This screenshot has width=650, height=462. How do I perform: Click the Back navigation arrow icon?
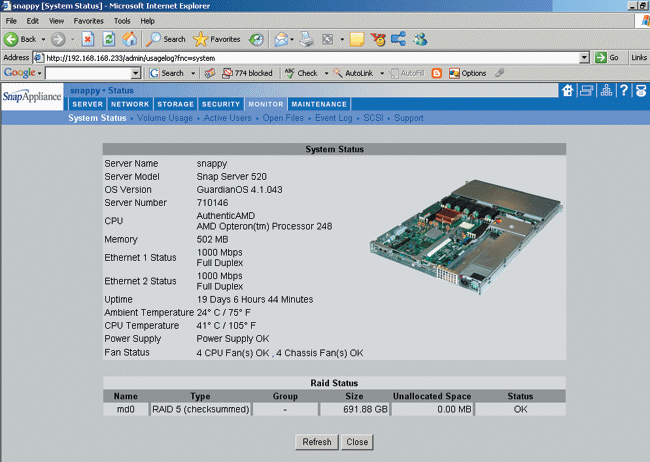tap(11, 39)
